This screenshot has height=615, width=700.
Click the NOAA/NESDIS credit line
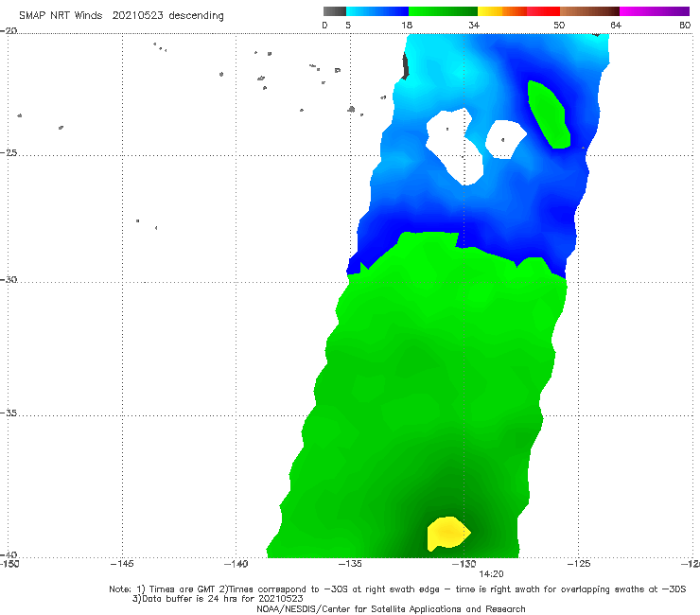[x=391, y=608]
